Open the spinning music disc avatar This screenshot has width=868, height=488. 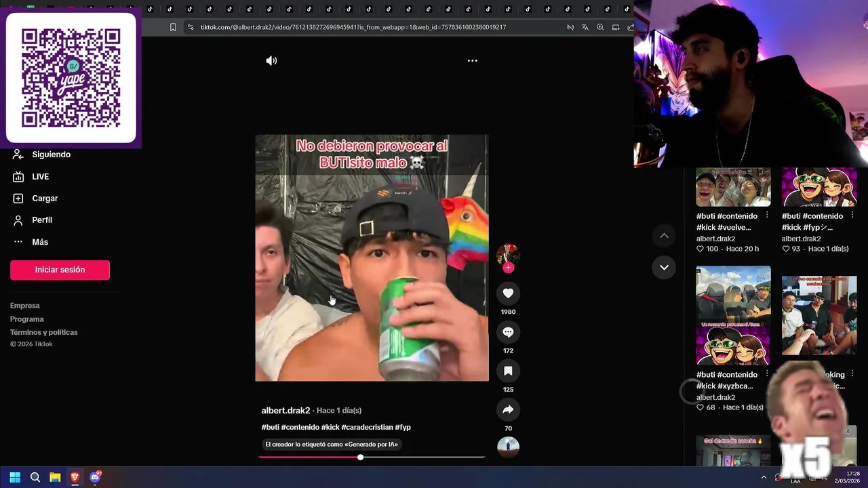tap(508, 447)
